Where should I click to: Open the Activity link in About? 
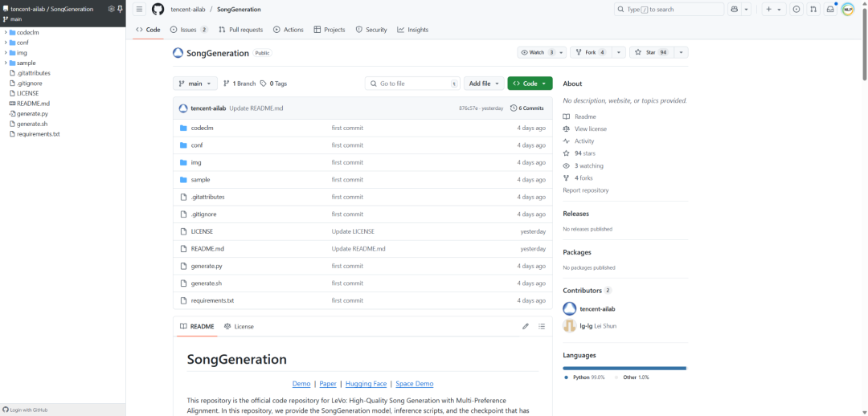(584, 141)
